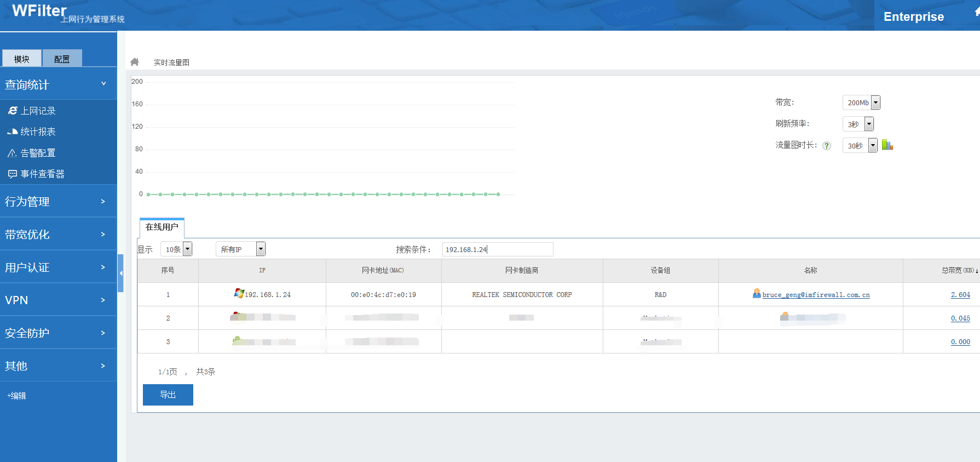Click the 搜索条件 search input field

click(x=497, y=249)
